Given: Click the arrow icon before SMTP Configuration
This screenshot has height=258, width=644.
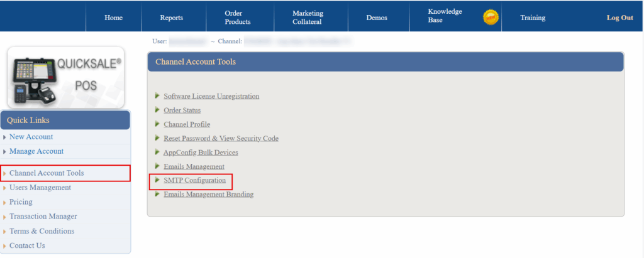Looking at the screenshot, I should [x=157, y=180].
